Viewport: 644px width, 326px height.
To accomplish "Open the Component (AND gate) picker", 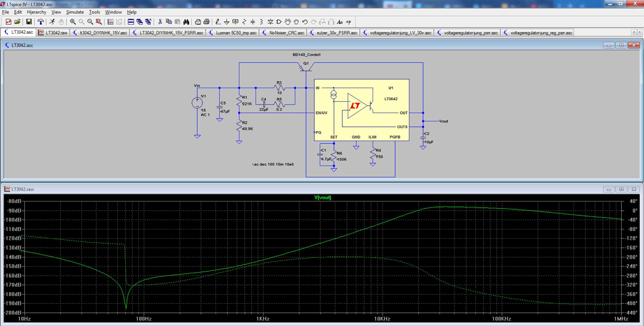I will click(x=279, y=22).
